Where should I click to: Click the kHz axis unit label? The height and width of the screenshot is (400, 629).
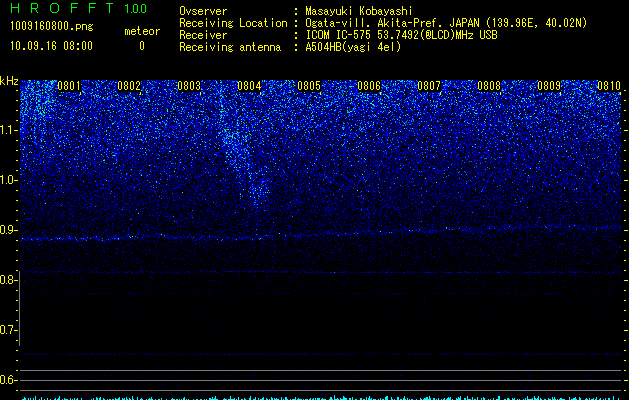coord(9,81)
